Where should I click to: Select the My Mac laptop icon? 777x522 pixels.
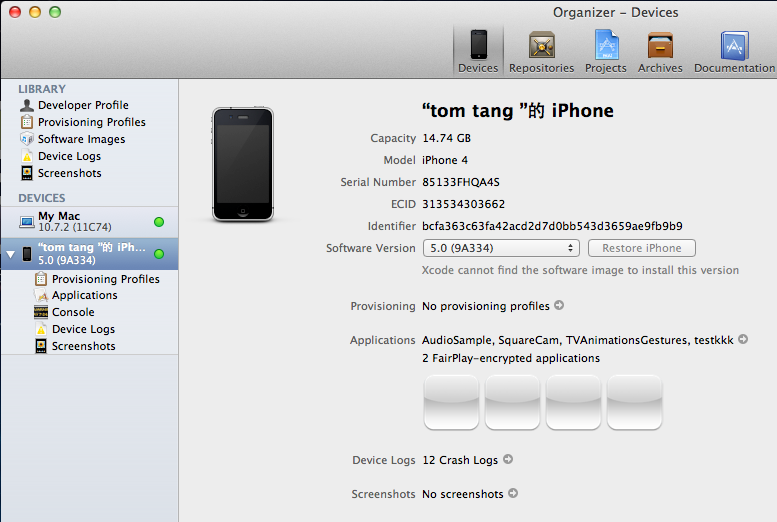click(27, 222)
